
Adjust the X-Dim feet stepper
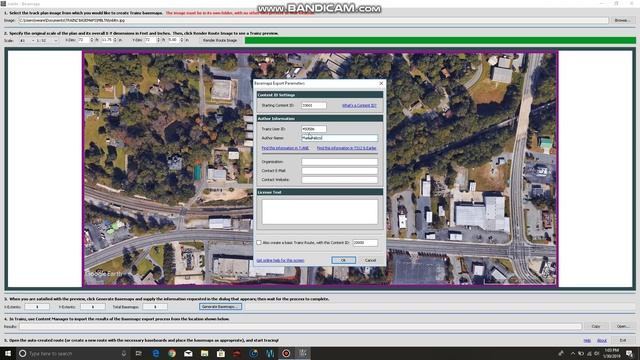pyautogui.click(x=91, y=40)
